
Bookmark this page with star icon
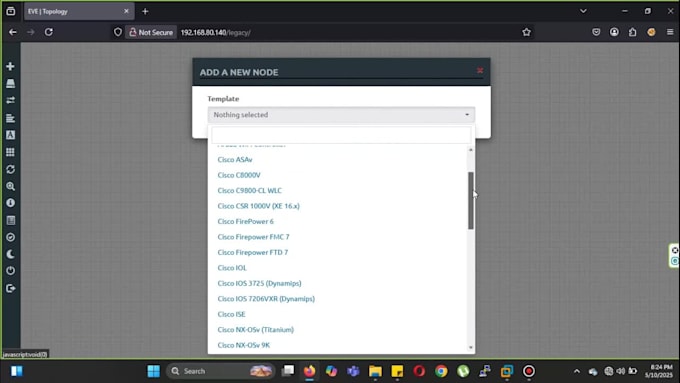coord(526,32)
